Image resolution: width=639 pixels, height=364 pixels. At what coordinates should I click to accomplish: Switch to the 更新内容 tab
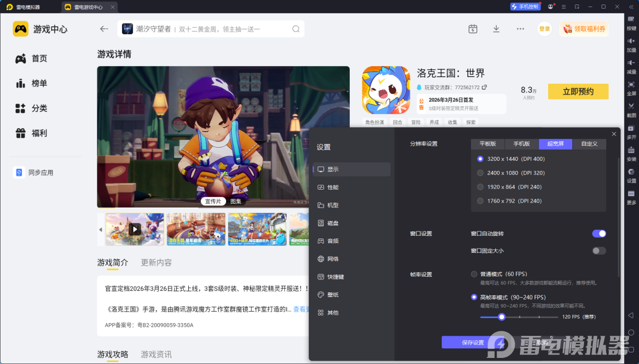pos(156,263)
